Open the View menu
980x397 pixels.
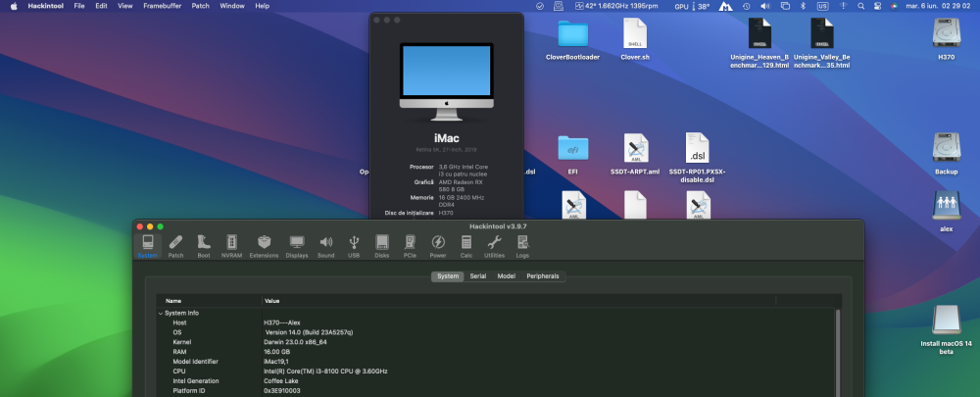pyautogui.click(x=125, y=6)
